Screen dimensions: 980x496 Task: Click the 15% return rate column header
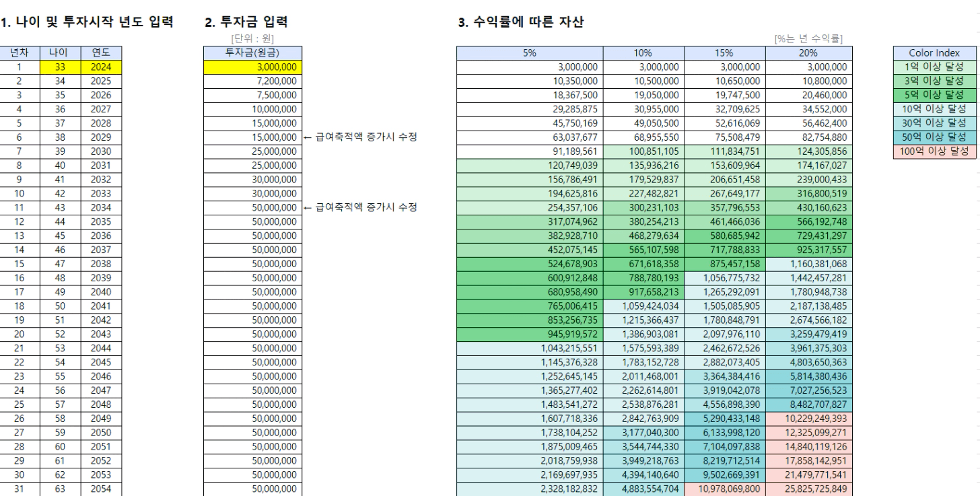coord(725,53)
